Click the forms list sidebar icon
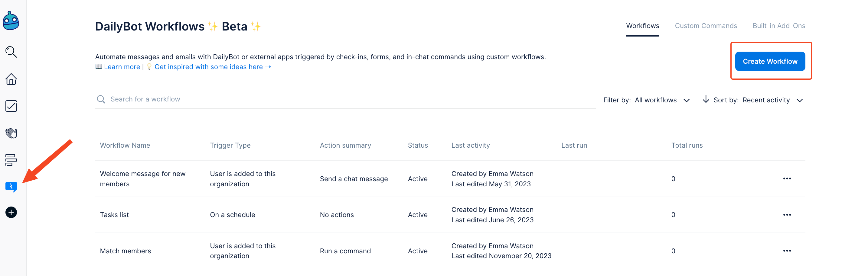The image size is (868, 276). click(x=11, y=160)
